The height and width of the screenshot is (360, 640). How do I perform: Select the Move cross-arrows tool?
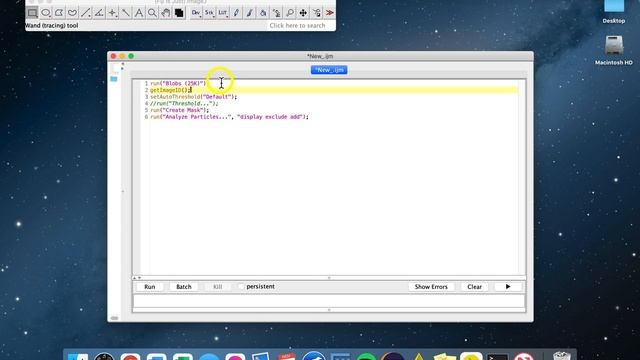(303, 13)
